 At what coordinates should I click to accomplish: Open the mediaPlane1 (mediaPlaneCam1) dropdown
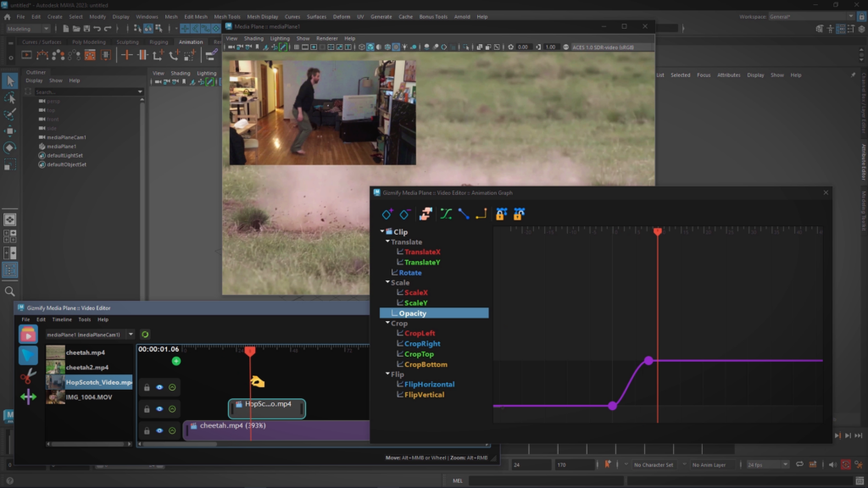(90, 334)
